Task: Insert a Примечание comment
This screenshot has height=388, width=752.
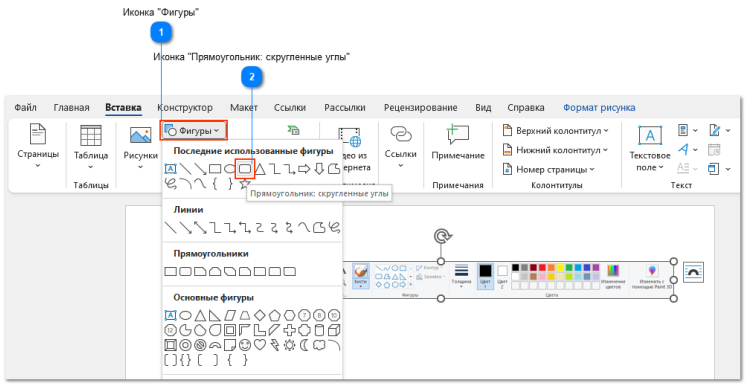Action: (x=458, y=142)
